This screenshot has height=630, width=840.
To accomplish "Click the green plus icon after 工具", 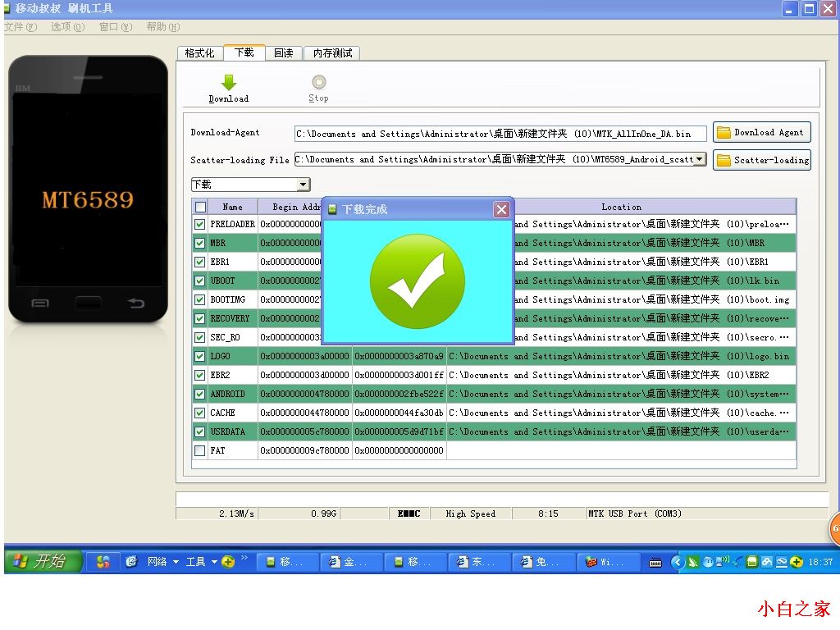I will click(228, 561).
